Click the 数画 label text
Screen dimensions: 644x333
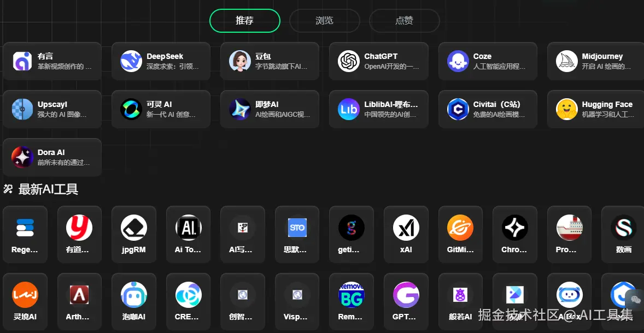point(624,249)
